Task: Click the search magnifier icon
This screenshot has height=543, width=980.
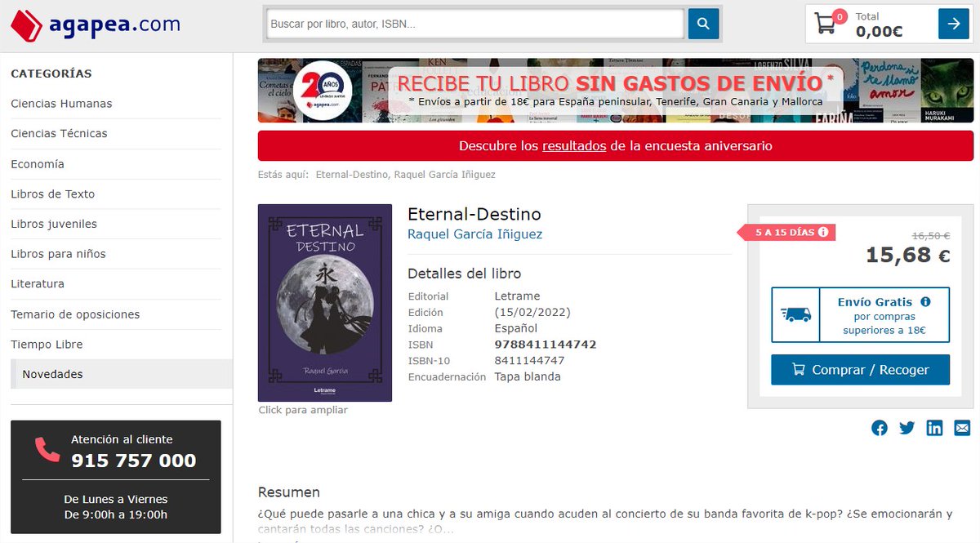Action: click(702, 23)
